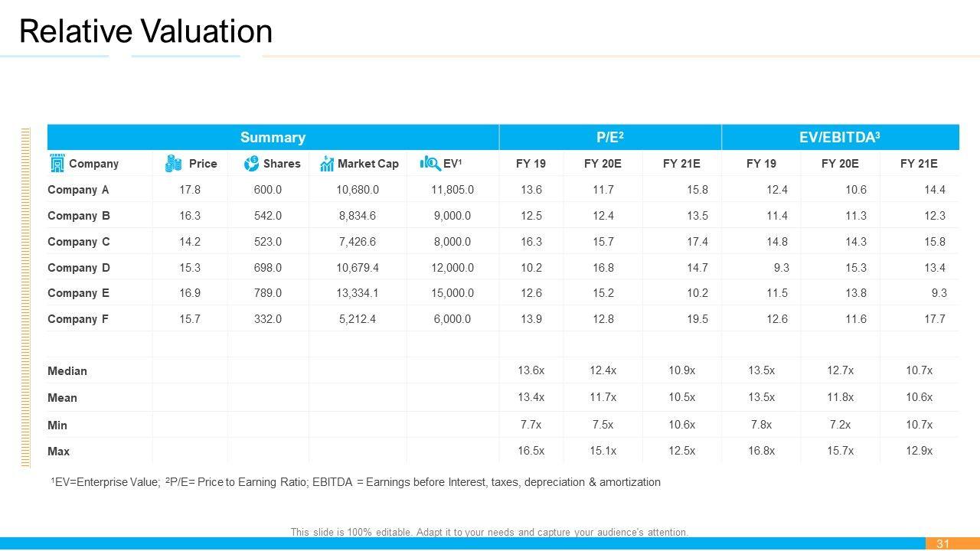Click the magnifier chart icon beside EV

coord(430,163)
